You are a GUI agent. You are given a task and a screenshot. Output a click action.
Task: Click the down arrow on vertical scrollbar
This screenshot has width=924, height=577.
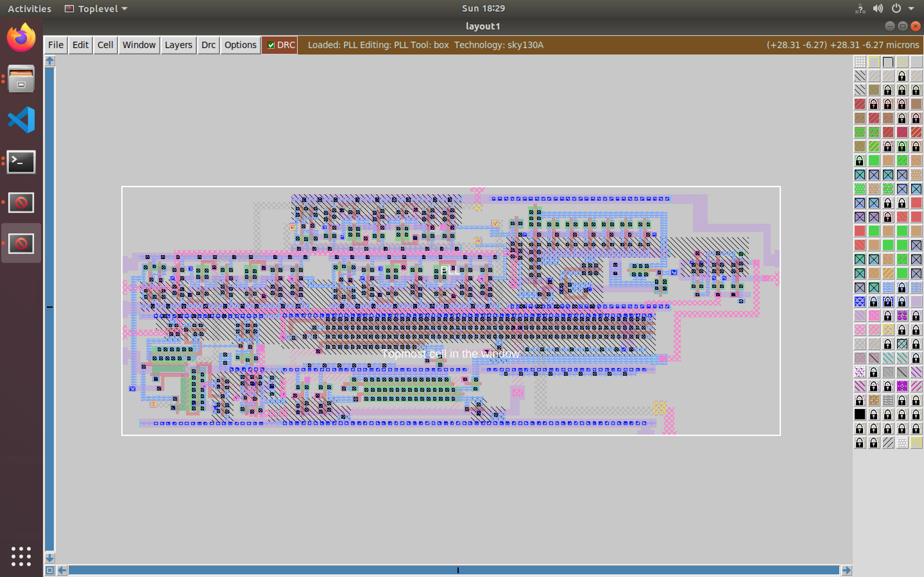tap(50, 558)
